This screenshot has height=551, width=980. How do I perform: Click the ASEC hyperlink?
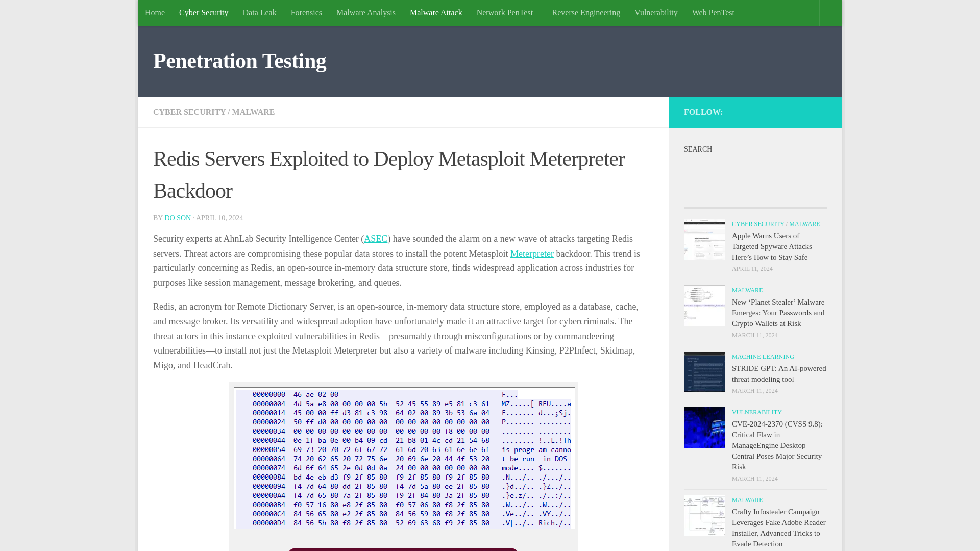tap(376, 238)
